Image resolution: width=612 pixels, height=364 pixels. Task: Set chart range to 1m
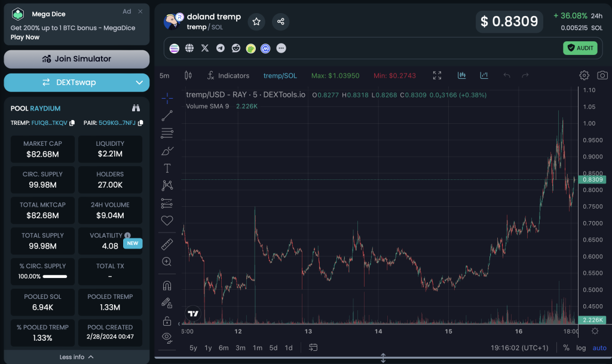tap(258, 348)
